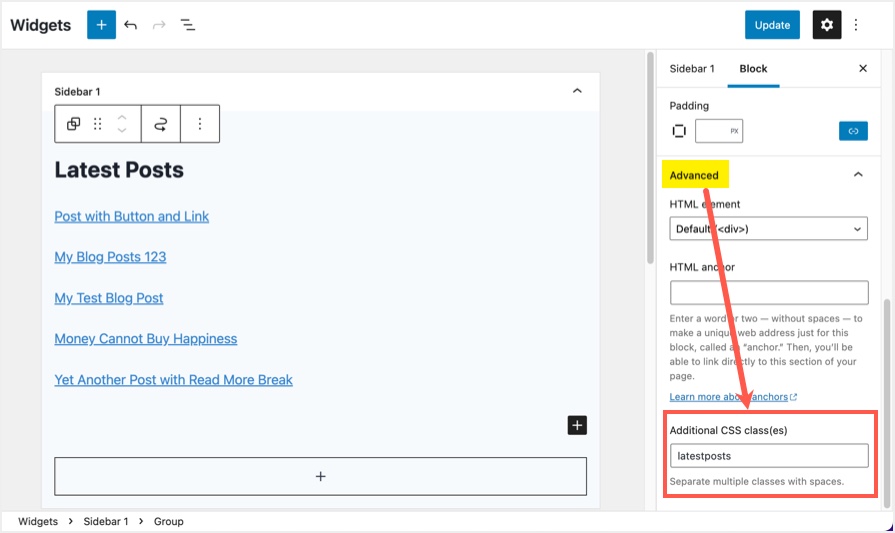Screen dimensions: 895x533
Task: Collapse the Advanced panel chevron
Action: [858, 175]
